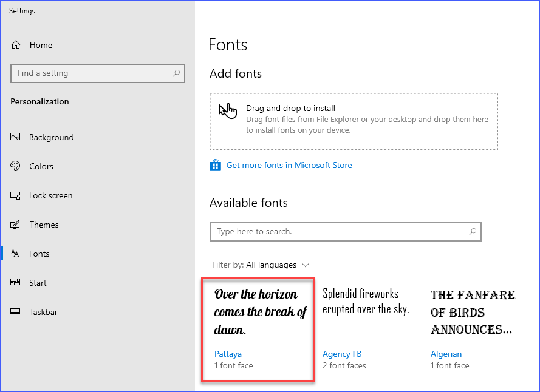Open the Agency FB font link
Image resolution: width=540 pixels, height=392 pixels.
(342, 354)
